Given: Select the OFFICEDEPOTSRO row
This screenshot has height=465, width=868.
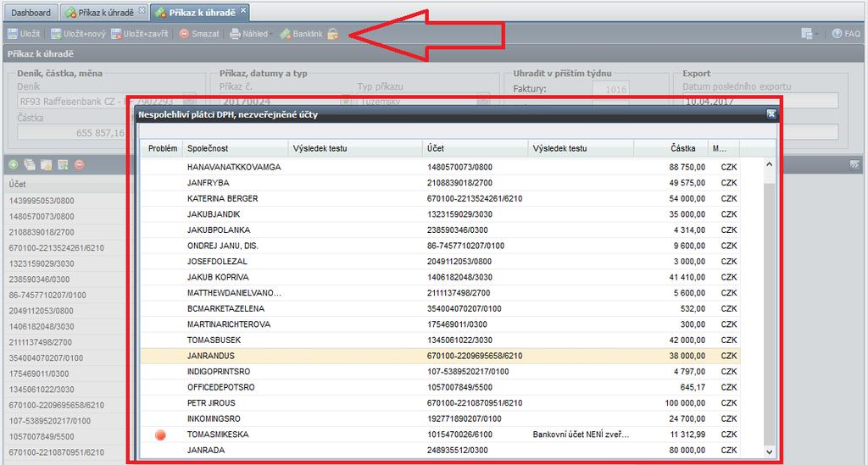Looking at the screenshot, I should pyautogui.click(x=440, y=388).
